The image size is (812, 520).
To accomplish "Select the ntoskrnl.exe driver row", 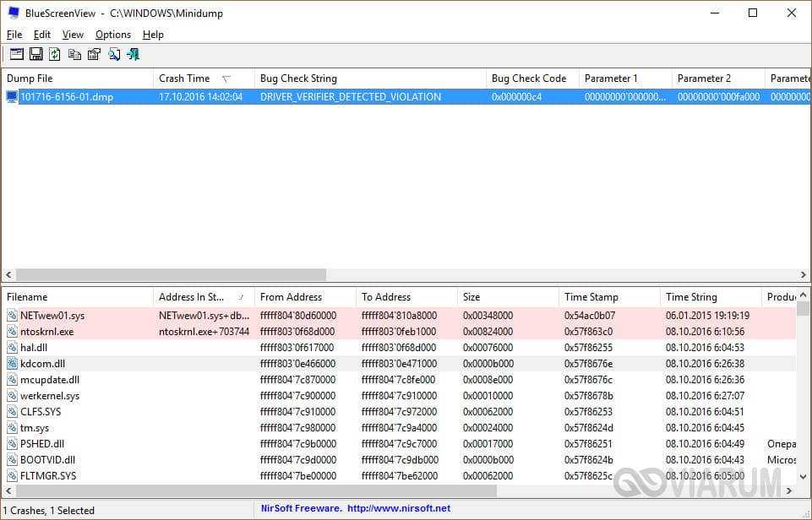I will [47, 332].
